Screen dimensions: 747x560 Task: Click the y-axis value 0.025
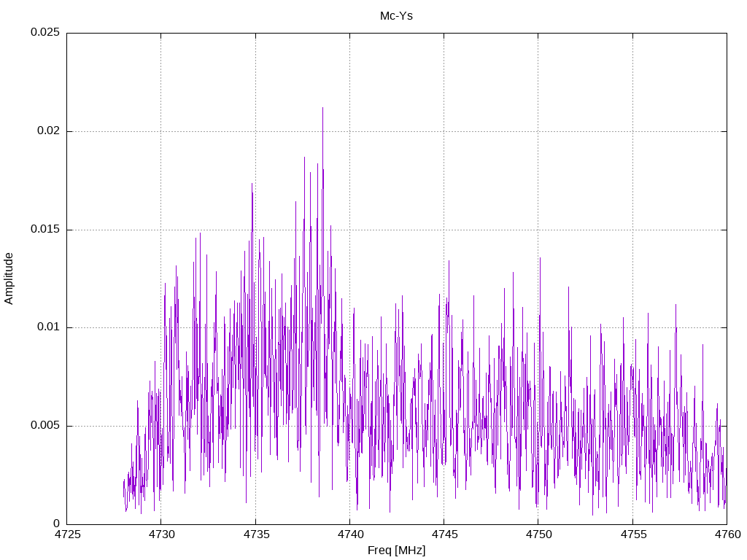45,32
